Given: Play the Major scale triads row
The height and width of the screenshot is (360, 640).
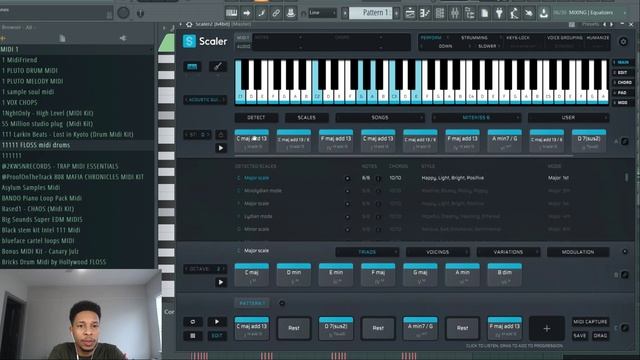Looking at the screenshot, I should 221,282.
